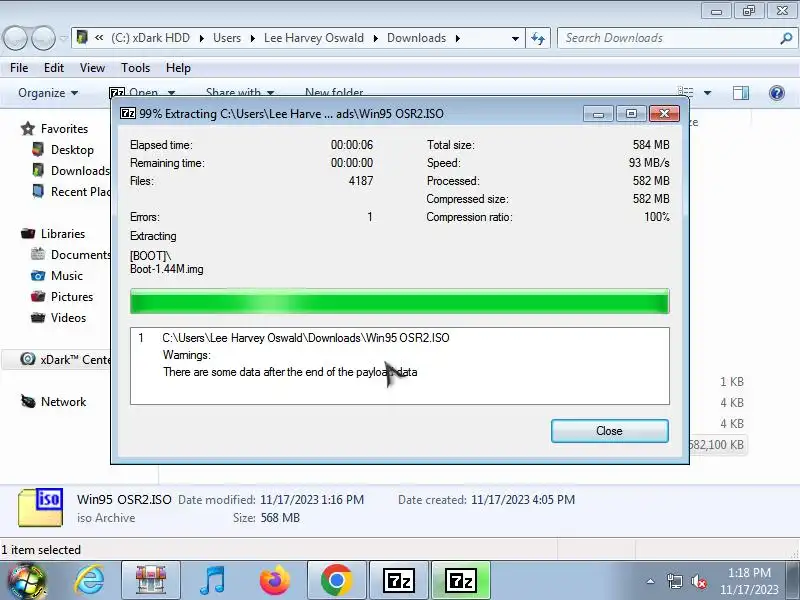Click the 'There are some data after' warning text
The height and width of the screenshot is (600, 800).
coord(290,372)
